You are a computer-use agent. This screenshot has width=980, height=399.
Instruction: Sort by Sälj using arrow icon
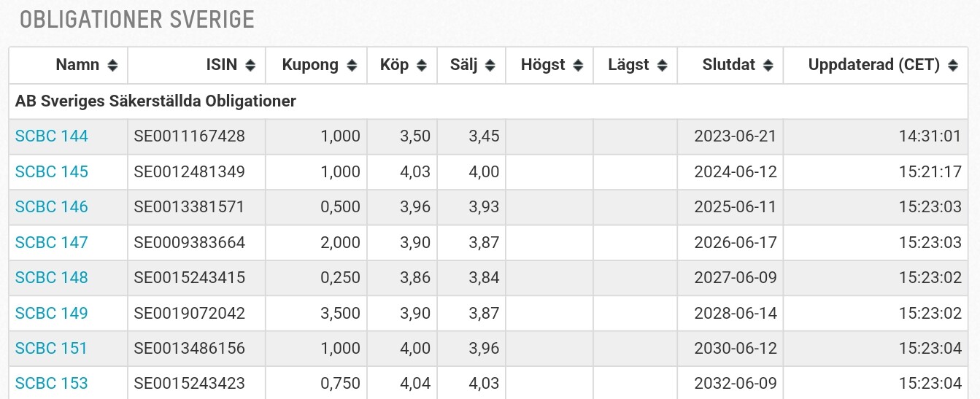[x=490, y=66]
